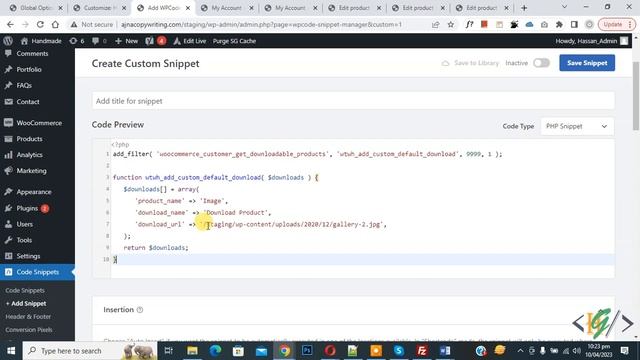640x360 pixels.
Task: Open the Tools menu
Action: click(24, 240)
